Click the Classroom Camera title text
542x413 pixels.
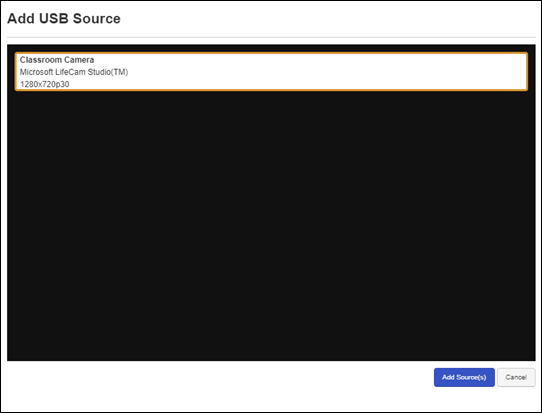(x=57, y=60)
